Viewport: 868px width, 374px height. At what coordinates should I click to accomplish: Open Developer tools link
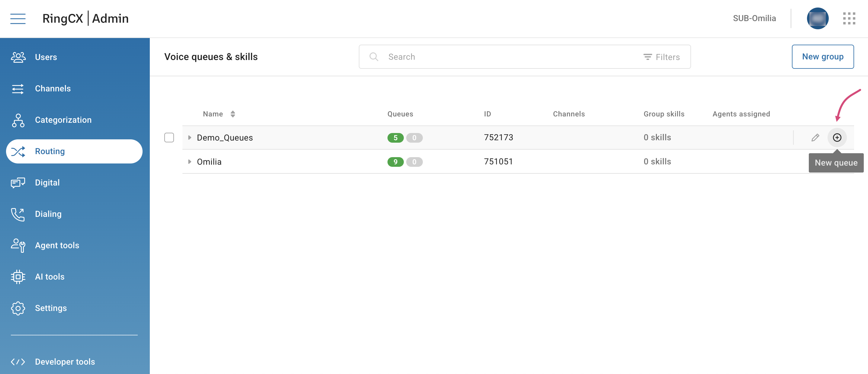tap(65, 362)
